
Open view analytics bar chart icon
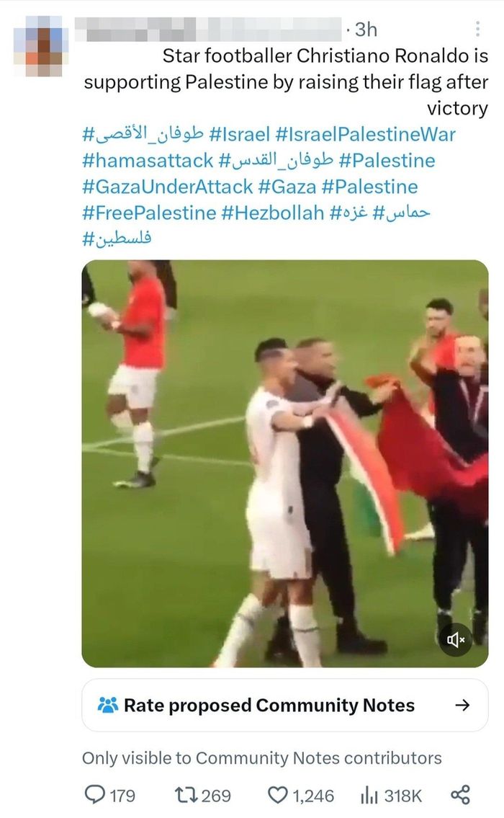(x=369, y=795)
